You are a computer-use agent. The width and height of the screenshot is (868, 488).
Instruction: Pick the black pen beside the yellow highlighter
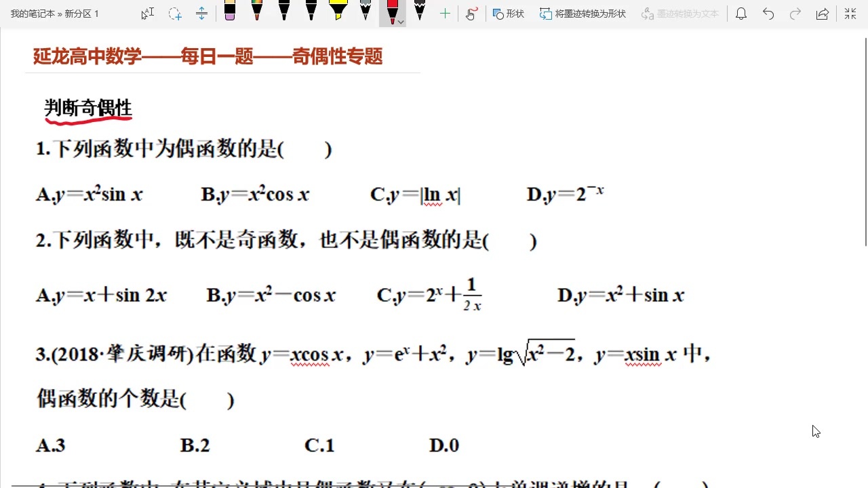[311, 12]
